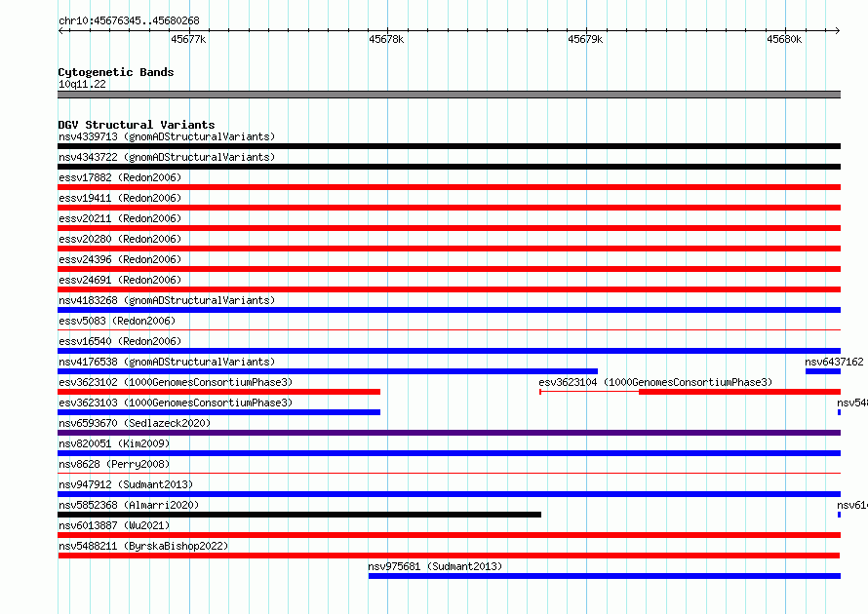Click nsv975681 (Sudmant2013) variant label

[x=435, y=566]
